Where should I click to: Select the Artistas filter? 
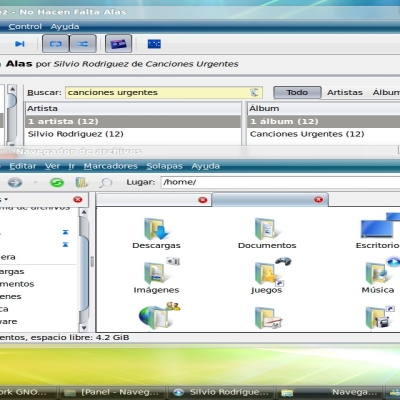tap(345, 92)
